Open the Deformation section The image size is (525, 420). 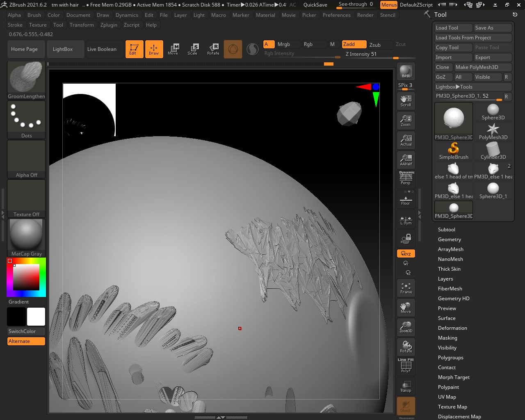[x=452, y=328]
